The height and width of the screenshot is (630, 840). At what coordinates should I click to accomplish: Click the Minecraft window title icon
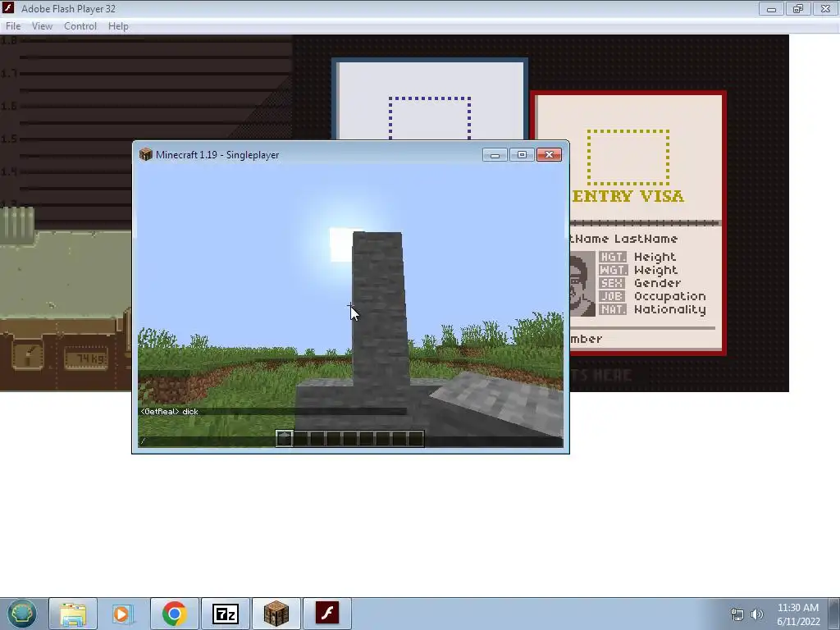point(146,155)
